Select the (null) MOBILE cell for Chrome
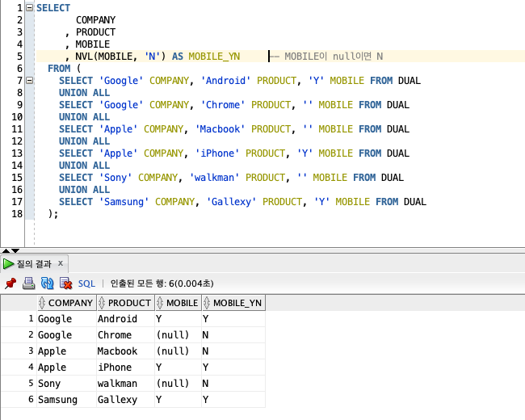Image resolution: width=525 pixels, height=420 pixels. pyautogui.click(x=178, y=335)
